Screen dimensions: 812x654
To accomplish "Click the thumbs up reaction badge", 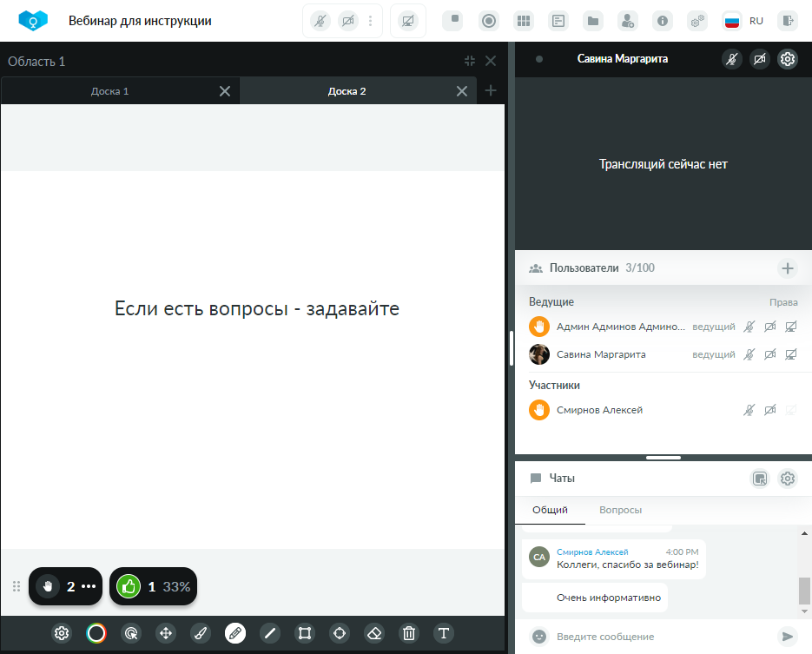I will coord(154,586).
